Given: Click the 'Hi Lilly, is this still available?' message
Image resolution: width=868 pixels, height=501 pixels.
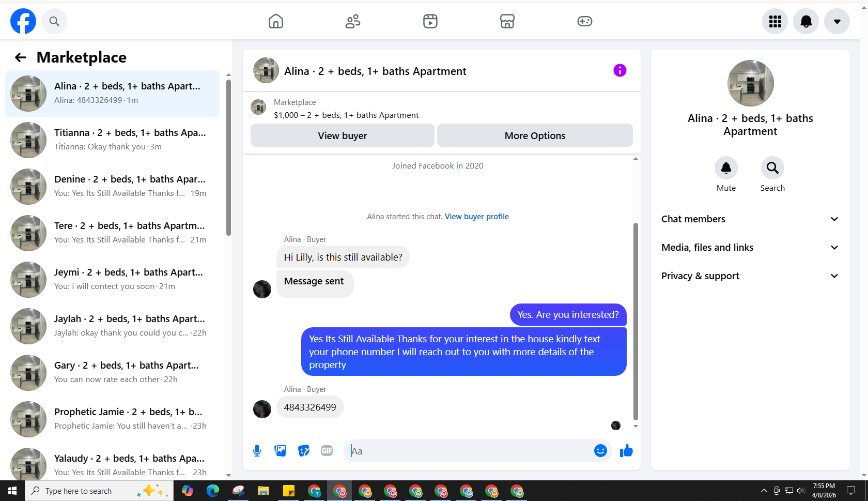Looking at the screenshot, I should point(343,257).
